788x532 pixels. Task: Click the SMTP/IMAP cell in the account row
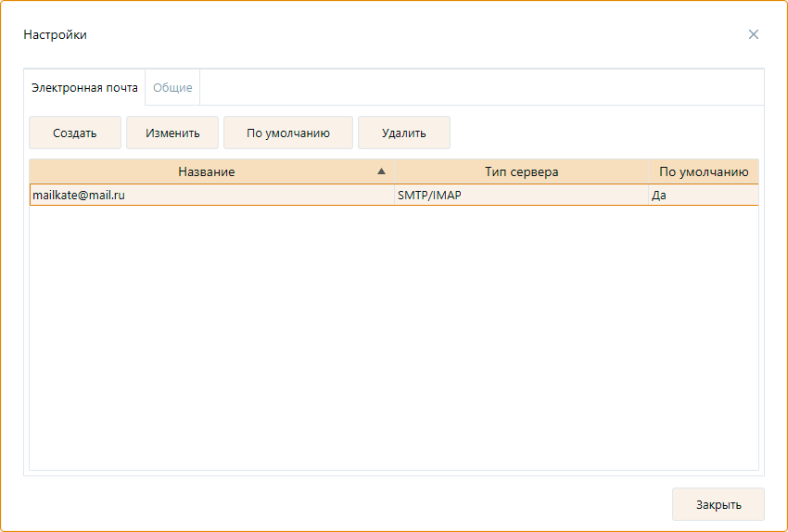tap(429, 195)
